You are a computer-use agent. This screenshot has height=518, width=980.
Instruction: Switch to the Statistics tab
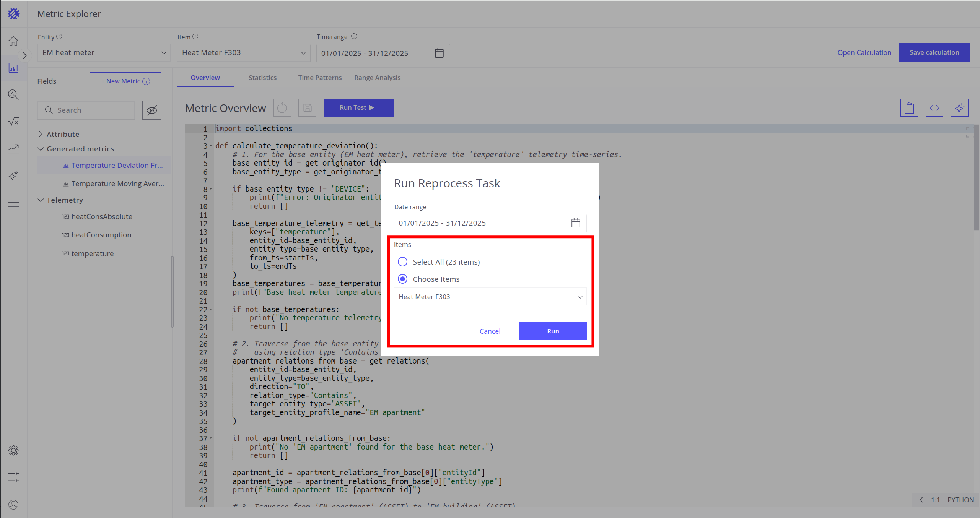[262, 78]
